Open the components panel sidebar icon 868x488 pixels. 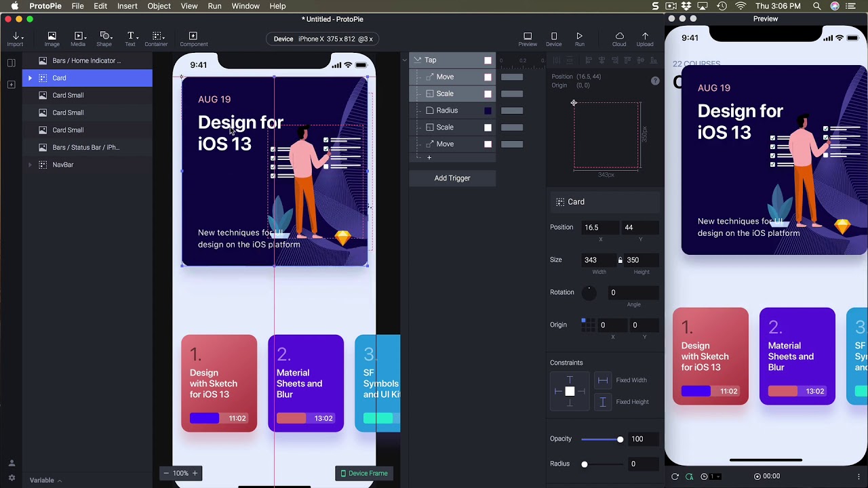point(11,85)
